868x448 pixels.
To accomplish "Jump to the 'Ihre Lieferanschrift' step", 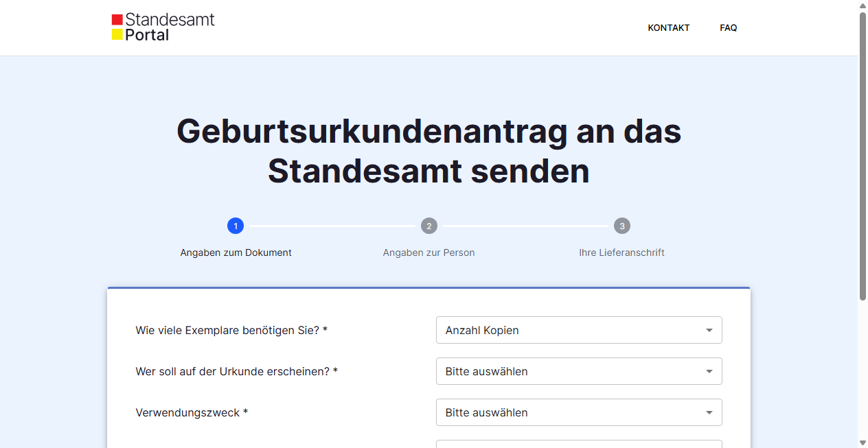I will click(621, 252).
